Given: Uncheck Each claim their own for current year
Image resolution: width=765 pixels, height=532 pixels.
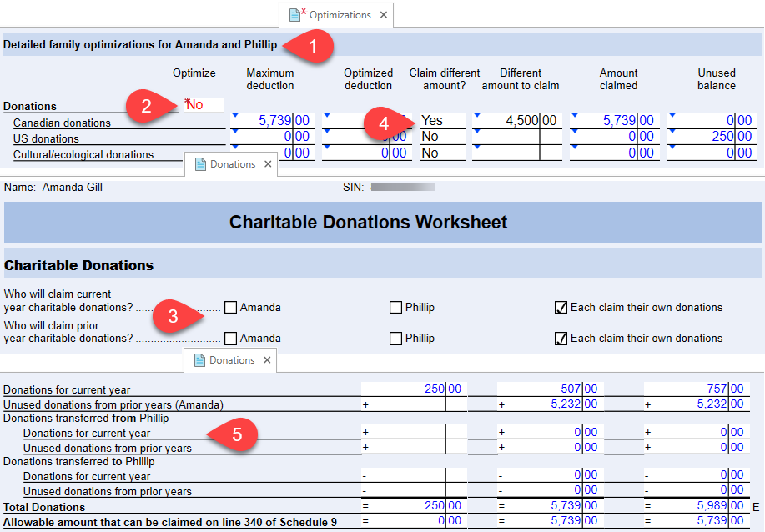Looking at the screenshot, I should coord(561,307).
